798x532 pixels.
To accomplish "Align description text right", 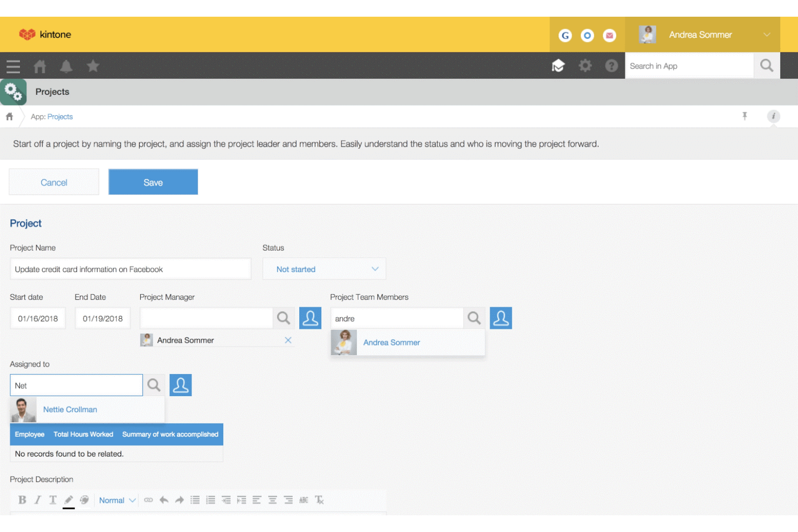I will coord(288,500).
